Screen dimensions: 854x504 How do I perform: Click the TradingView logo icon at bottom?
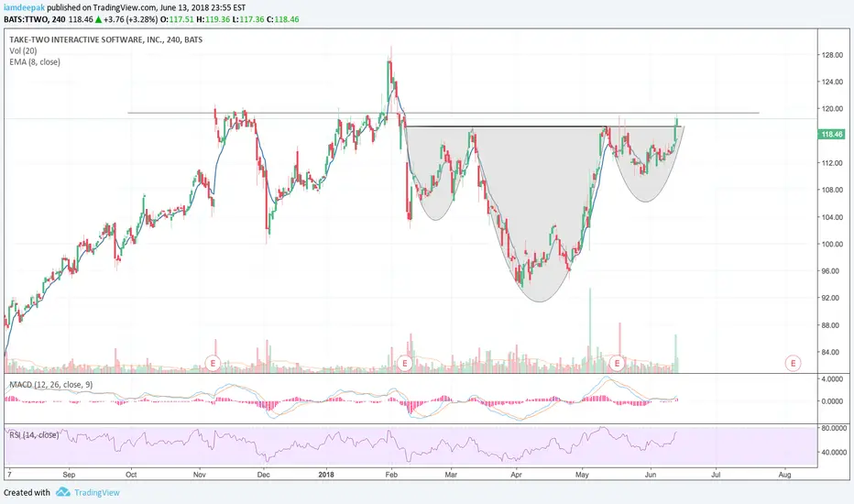tap(62, 492)
